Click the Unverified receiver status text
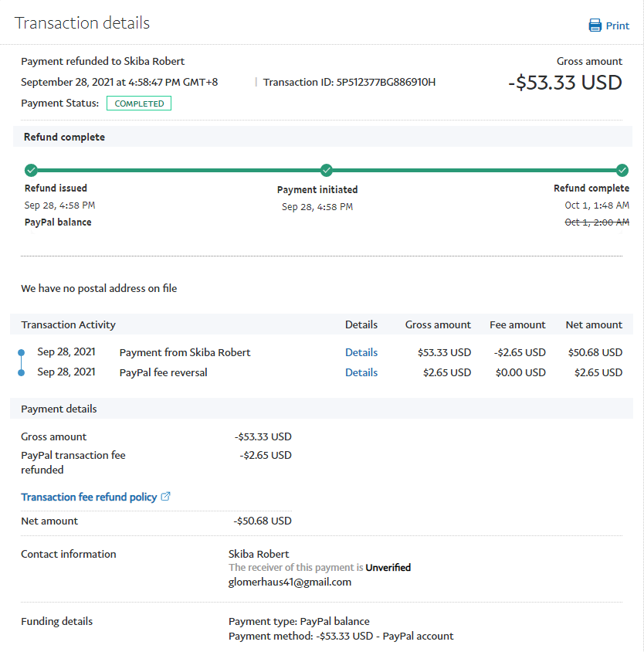 388,567
